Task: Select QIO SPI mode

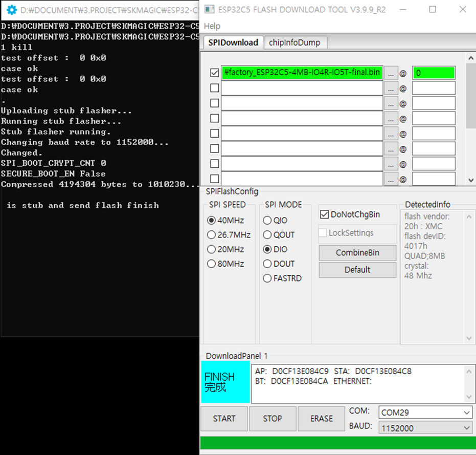Action: (x=267, y=220)
